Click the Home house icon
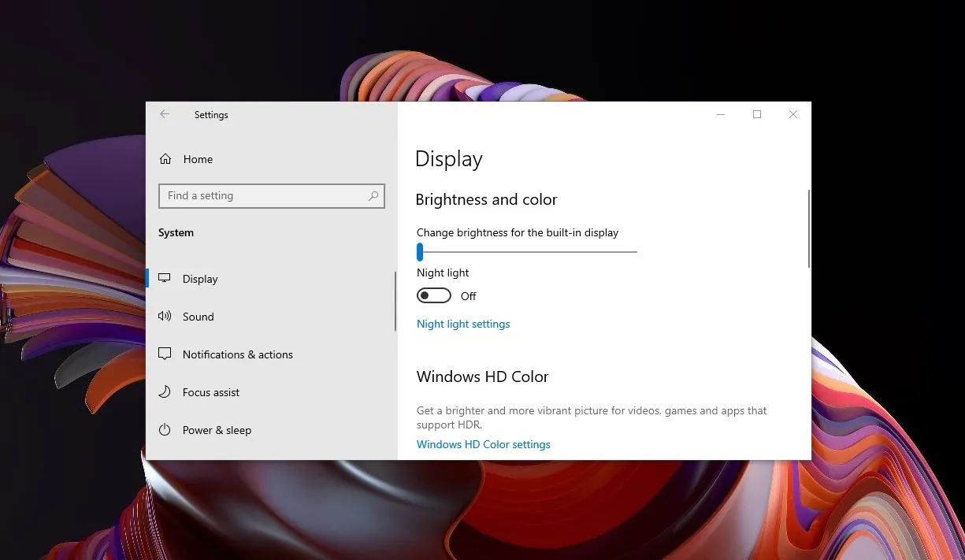 (165, 159)
